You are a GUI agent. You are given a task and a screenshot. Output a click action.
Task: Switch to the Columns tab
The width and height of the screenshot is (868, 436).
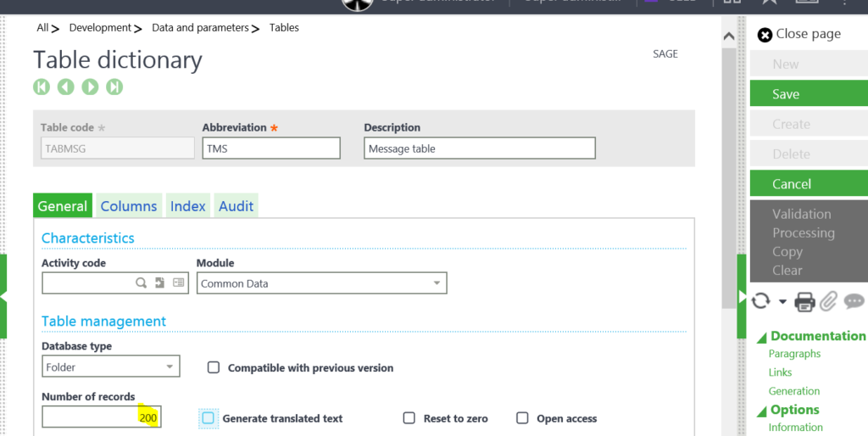point(129,206)
